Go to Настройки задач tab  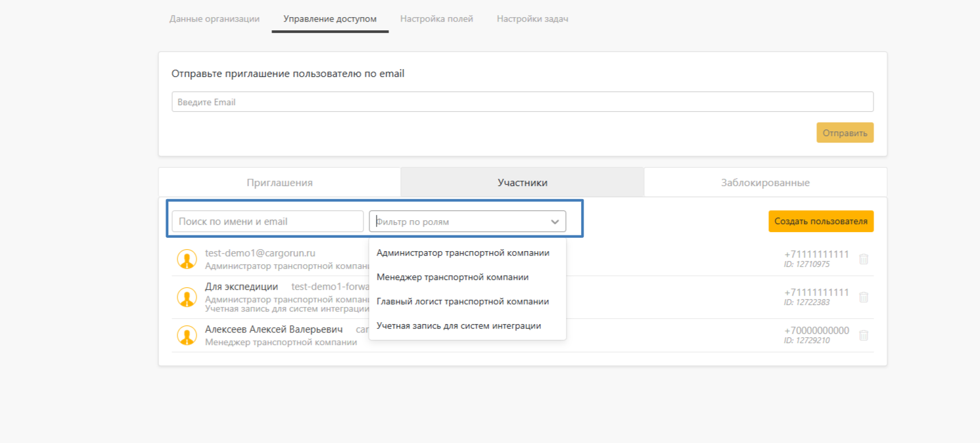pos(532,18)
